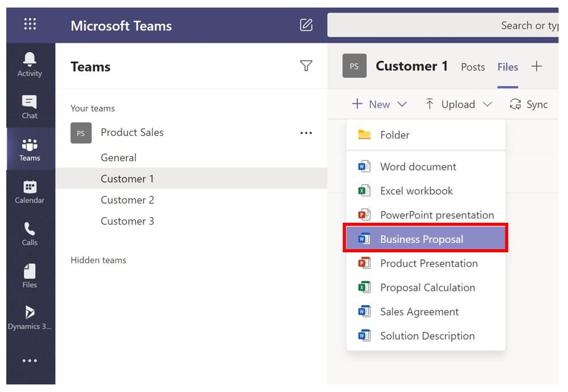Screen dimensions: 568x392
Task: Filter the teams list with funnel icon
Action: tap(306, 66)
